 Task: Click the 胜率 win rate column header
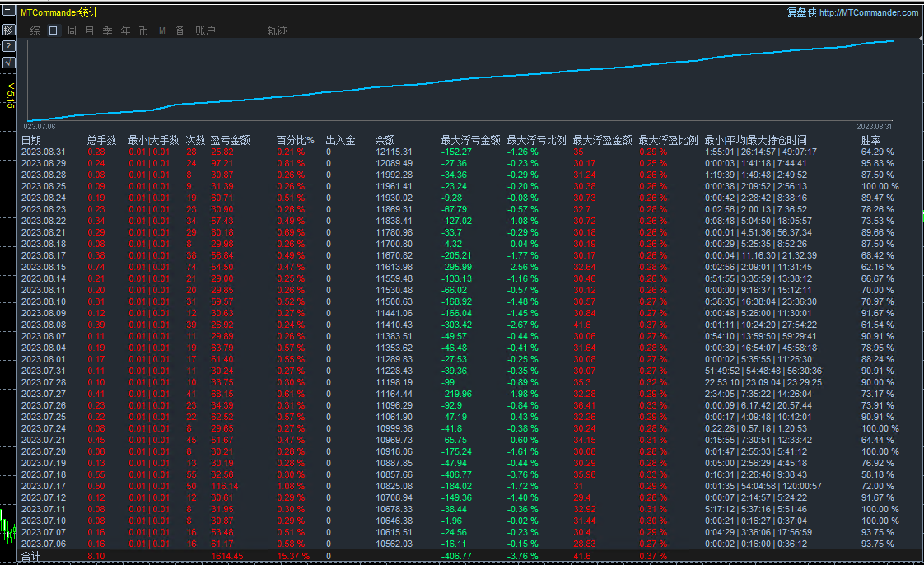coord(871,140)
